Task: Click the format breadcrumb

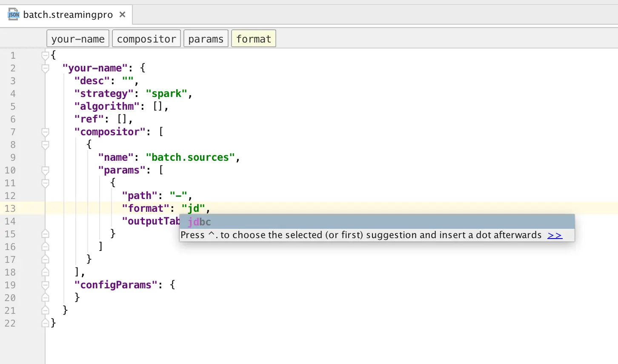Action: [254, 39]
